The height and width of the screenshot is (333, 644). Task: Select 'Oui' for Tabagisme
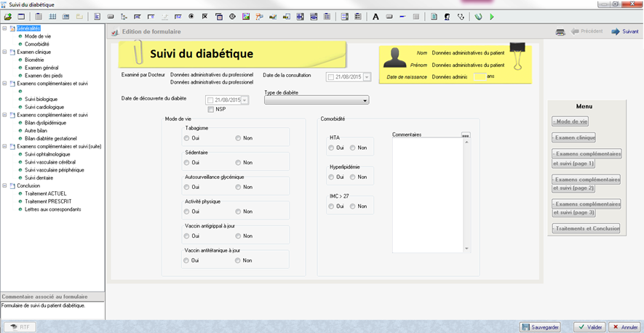click(x=188, y=138)
